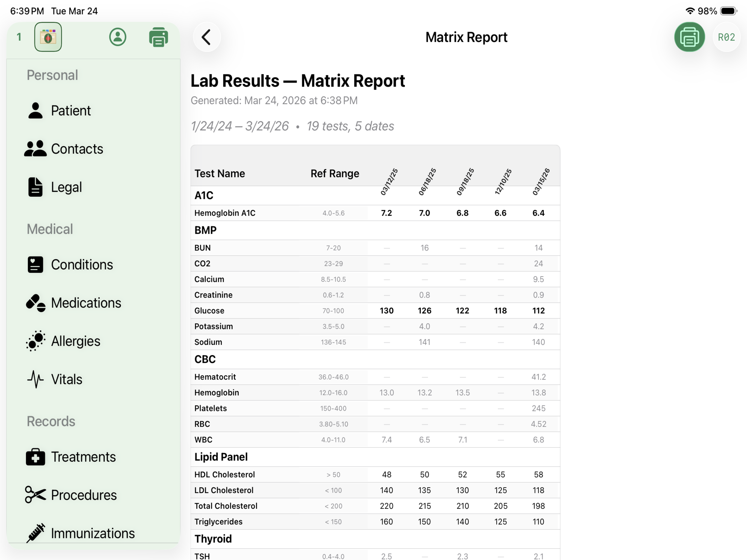Click the R02 button at top right
Screen dimensions: 747x560
pyautogui.click(x=727, y=37)
